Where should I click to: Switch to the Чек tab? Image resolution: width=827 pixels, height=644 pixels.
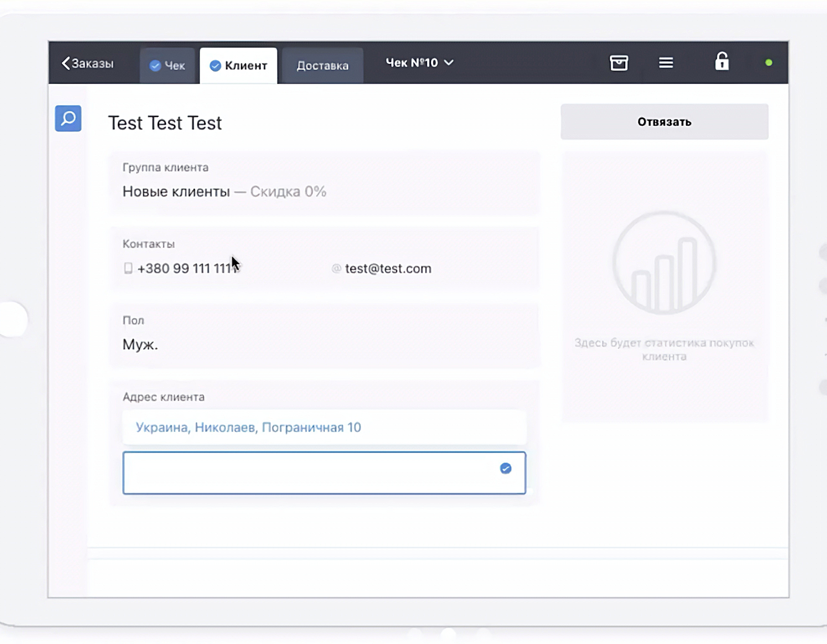coord(167,65)
